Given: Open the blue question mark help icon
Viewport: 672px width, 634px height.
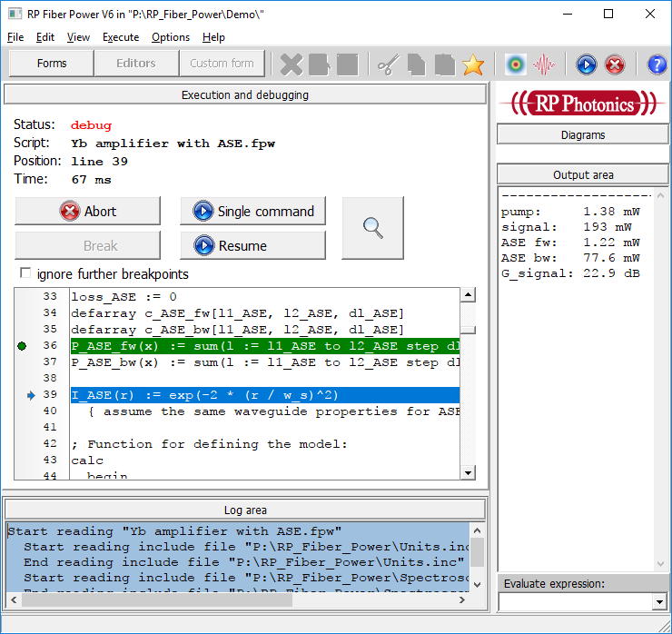Looking at the screenshot, I should coord(657,64).
